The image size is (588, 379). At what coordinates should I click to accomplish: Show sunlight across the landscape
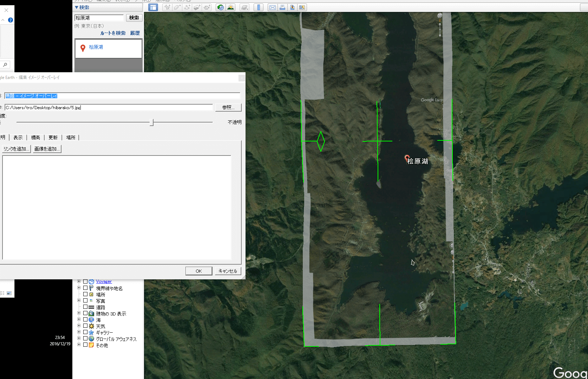pyautogui.click(x=231, y=7)
